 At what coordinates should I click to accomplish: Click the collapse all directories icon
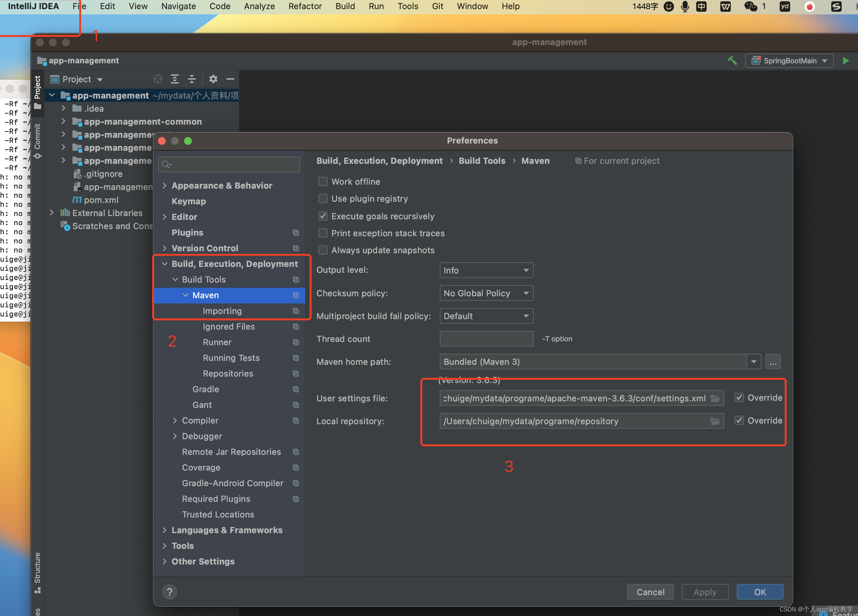pos(191,79)
